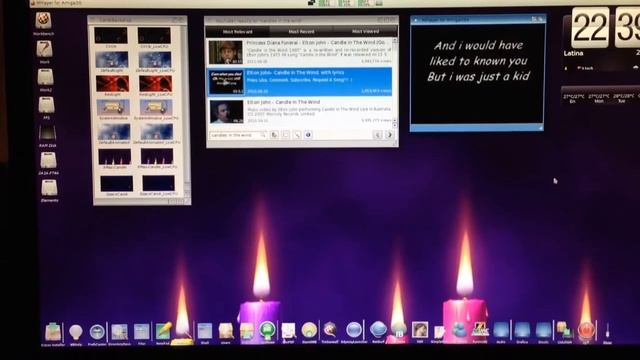Viewport: 640px width, 360px height.
Task: Click the blank square toolbar icon
Action: [286, 135]
